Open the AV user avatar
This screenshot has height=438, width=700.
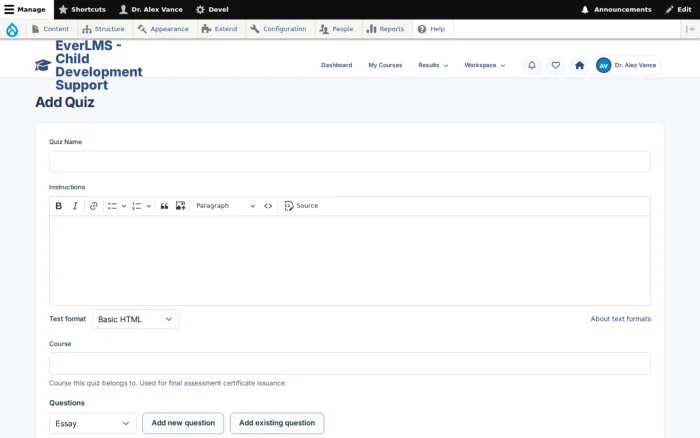[604, 65]
